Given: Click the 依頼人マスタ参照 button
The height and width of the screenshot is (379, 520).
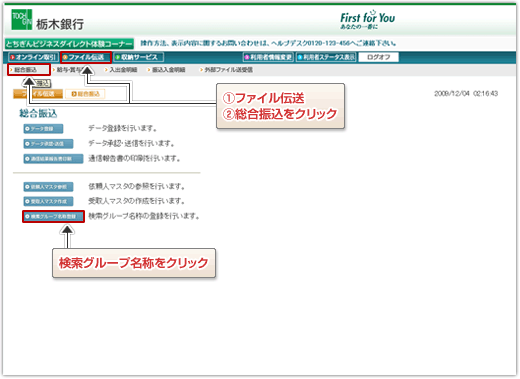Looking at the screenshot, I should (48, 187).
